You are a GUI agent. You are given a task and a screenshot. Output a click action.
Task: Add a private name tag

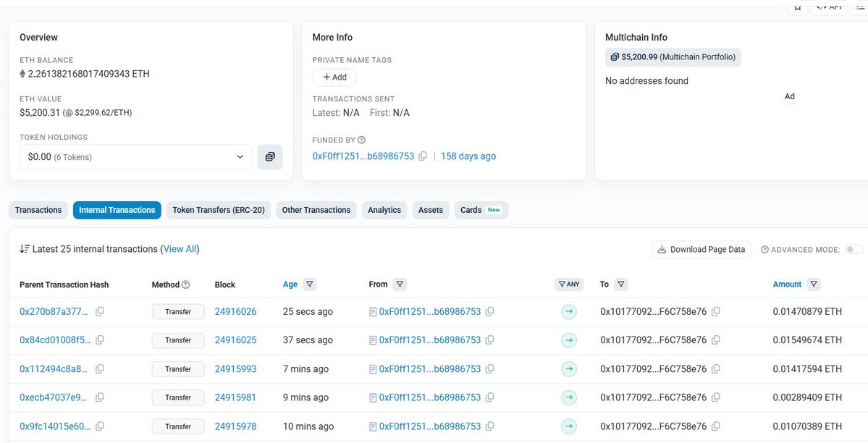(x=334, y=77)
